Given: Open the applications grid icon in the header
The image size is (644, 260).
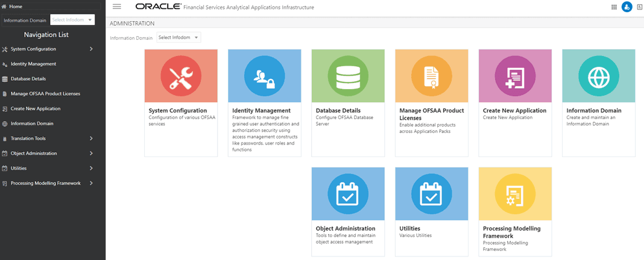Looking at the screenshot, I should [x=614, y=7].
